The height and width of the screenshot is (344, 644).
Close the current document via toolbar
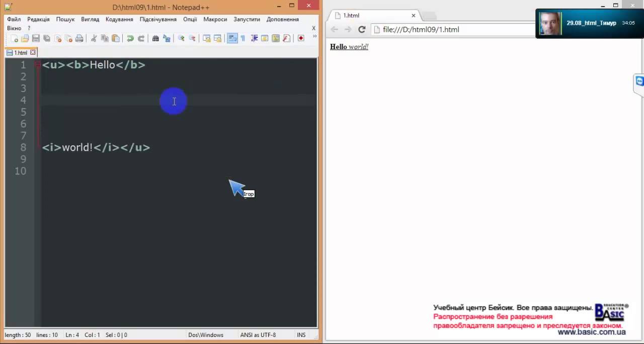(x=58, y=38)
